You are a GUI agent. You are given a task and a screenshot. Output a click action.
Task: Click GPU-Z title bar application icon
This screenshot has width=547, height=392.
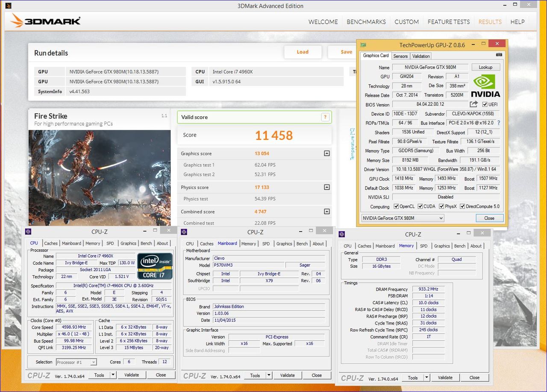[x=363, y=44]
